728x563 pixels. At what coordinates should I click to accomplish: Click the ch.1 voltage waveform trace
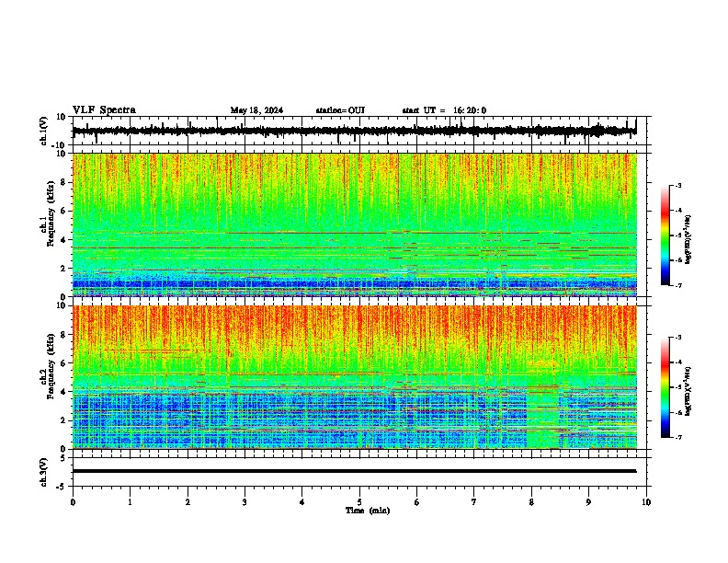[354, 131]
